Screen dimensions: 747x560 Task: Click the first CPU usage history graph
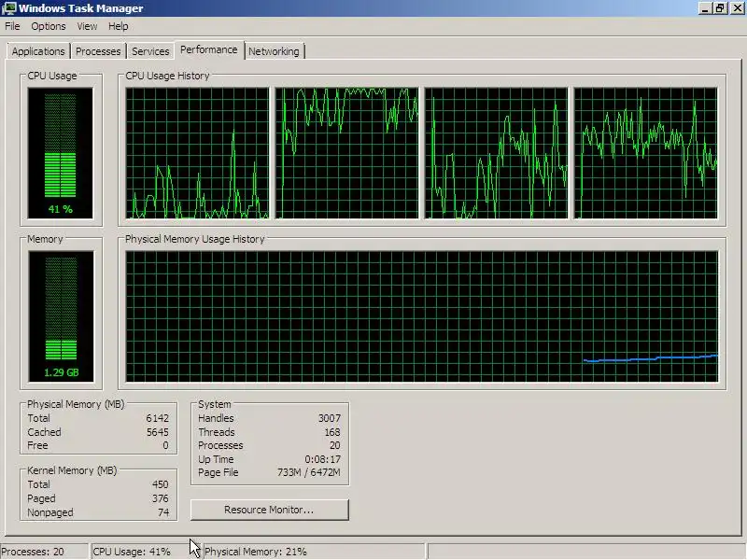[197, 153]
